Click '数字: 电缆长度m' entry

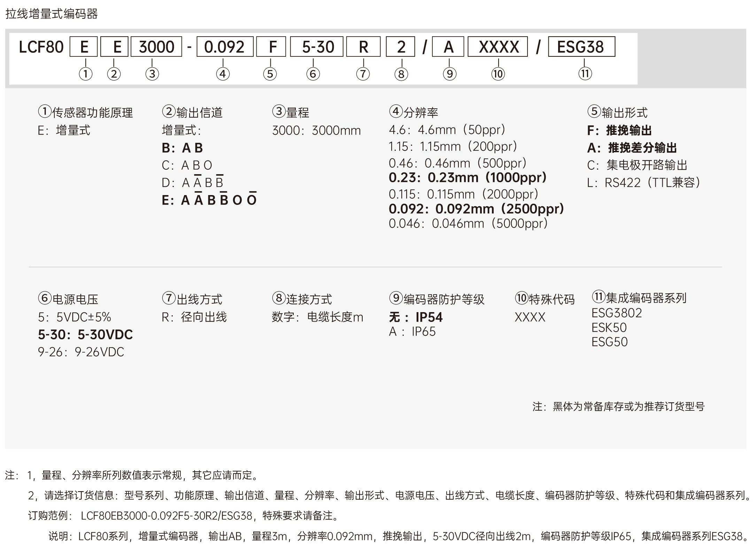point(317,317)
